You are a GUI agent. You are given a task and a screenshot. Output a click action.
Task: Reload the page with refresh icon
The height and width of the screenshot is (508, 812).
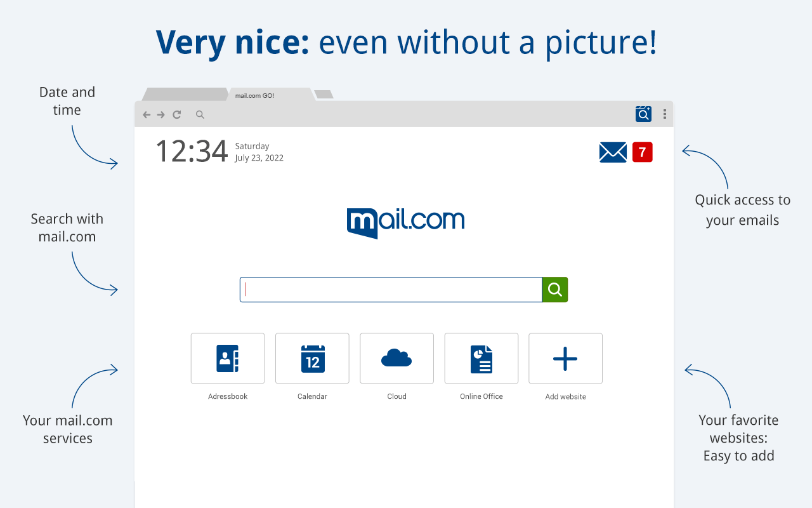177,114
